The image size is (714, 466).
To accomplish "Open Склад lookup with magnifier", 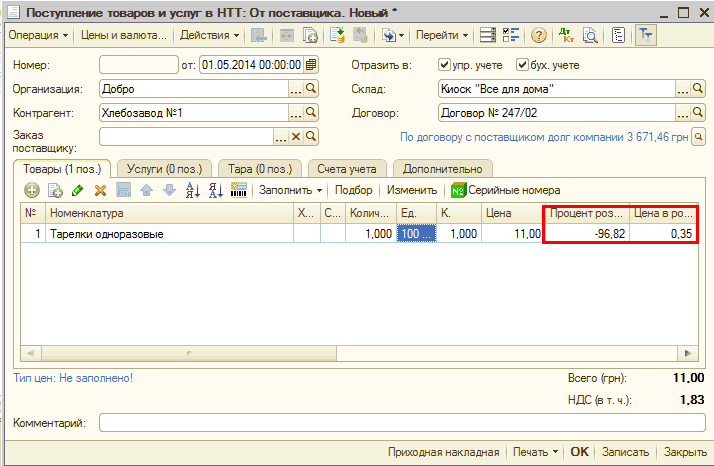I will (698, 88).
